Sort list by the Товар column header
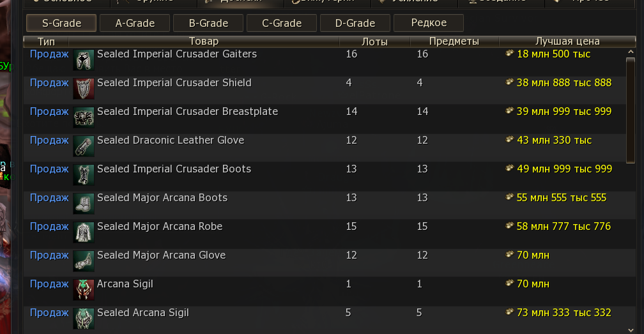The height and width of the screenshot is (334, 644). 204,42
